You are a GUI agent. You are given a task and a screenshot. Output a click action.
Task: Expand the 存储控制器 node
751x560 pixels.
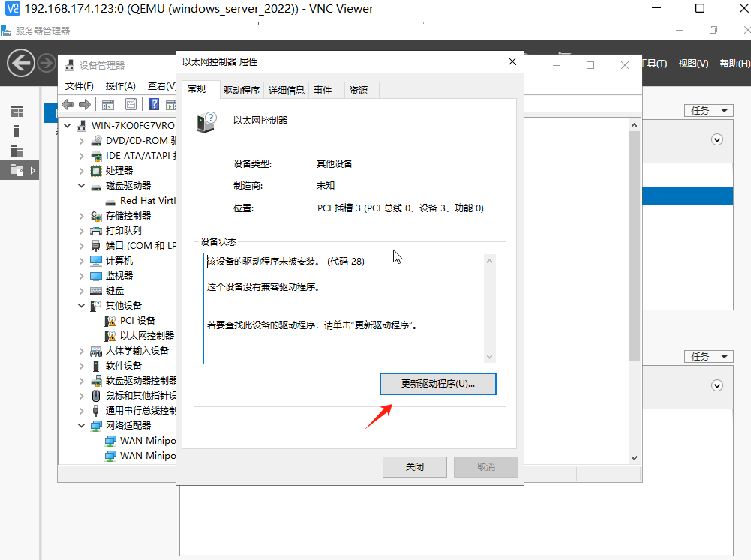pyautogui.click(x=82, y=216)
